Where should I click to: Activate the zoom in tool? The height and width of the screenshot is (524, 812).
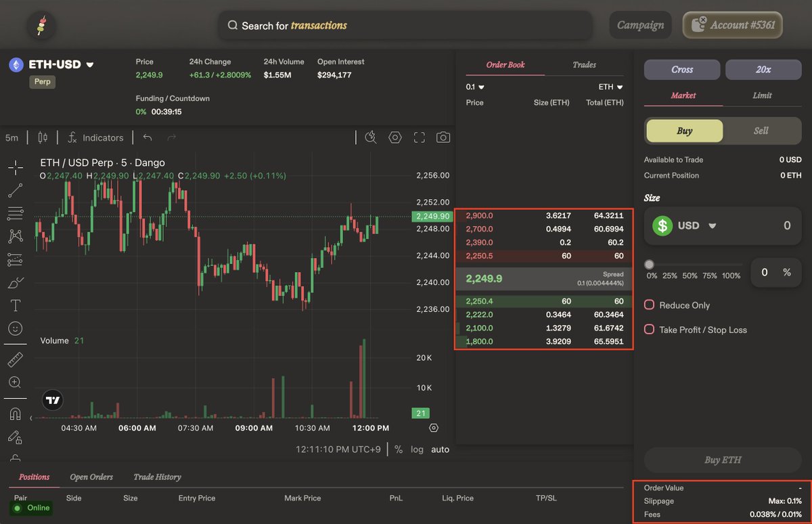click(x=15, y=383)
